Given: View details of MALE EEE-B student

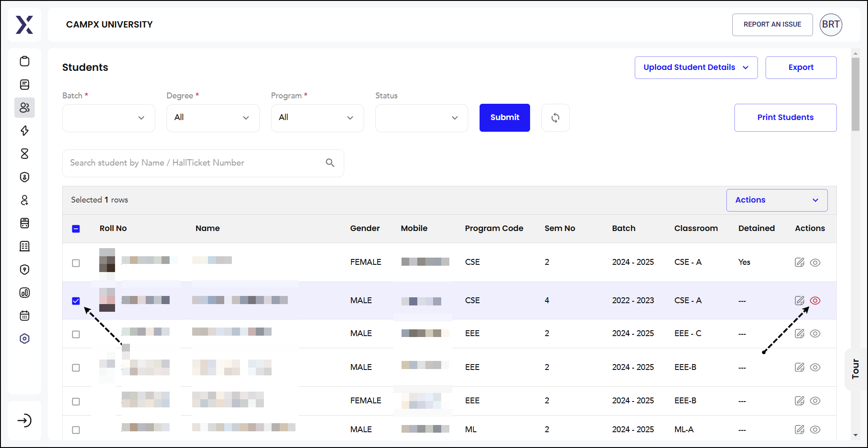Looking at the screenshot, I should point(815,367).
